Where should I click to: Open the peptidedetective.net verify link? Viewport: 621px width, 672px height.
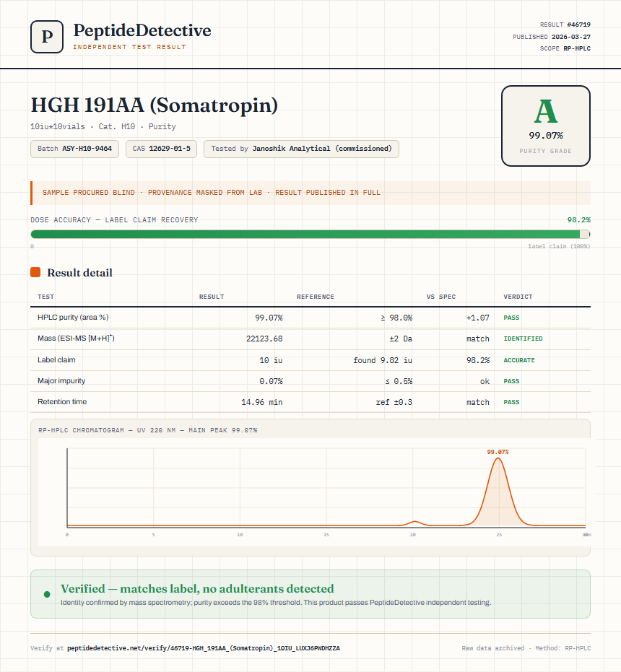pos(204,648)
